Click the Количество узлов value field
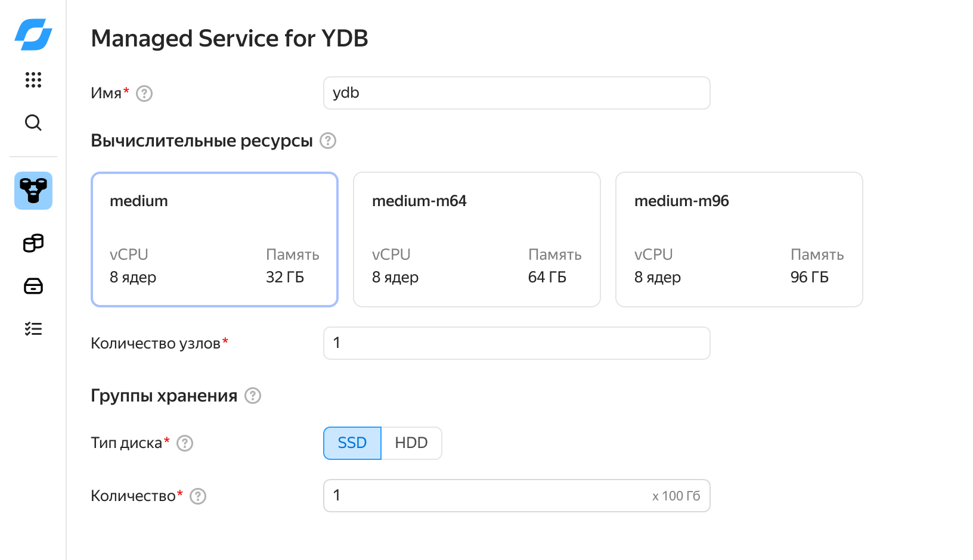Image resolution: width=973 pixels, height=560 pixels. tap(516, 343)
